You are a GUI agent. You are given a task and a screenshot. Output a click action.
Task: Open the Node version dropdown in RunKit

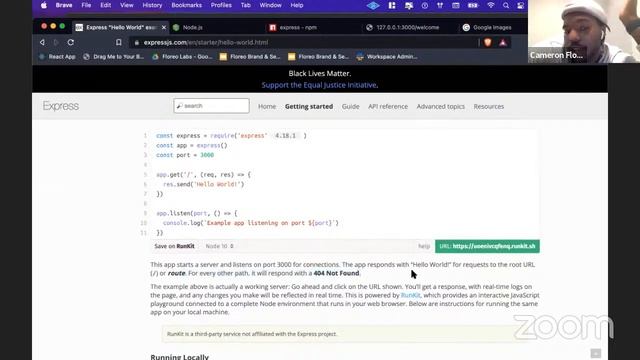click(220, 246)
